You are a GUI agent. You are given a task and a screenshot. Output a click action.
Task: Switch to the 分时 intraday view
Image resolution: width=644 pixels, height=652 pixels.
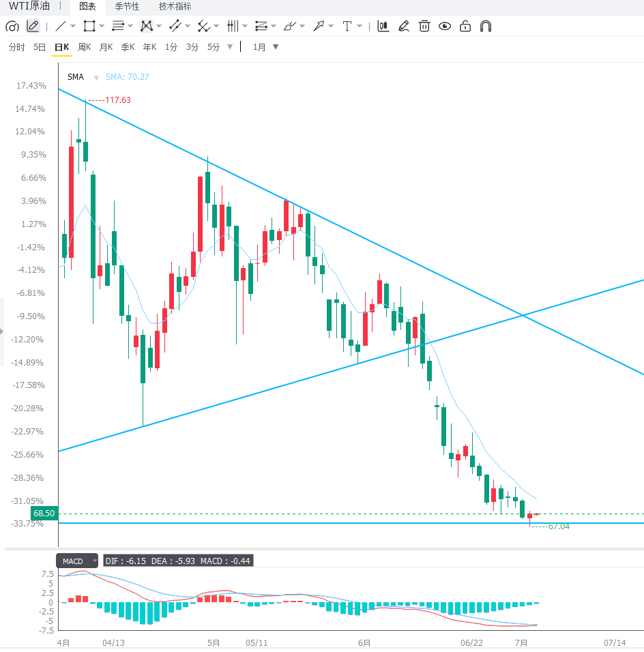(16, 47)
